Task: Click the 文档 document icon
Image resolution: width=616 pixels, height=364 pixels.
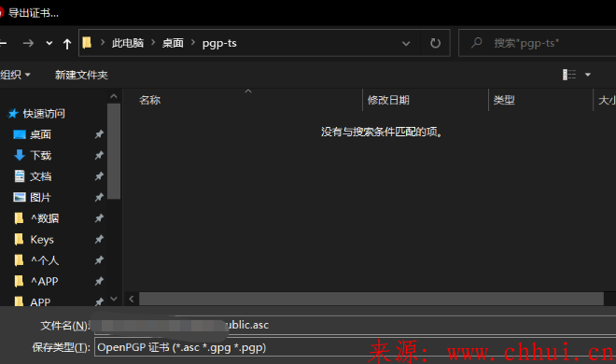Action: pos(20,175)
